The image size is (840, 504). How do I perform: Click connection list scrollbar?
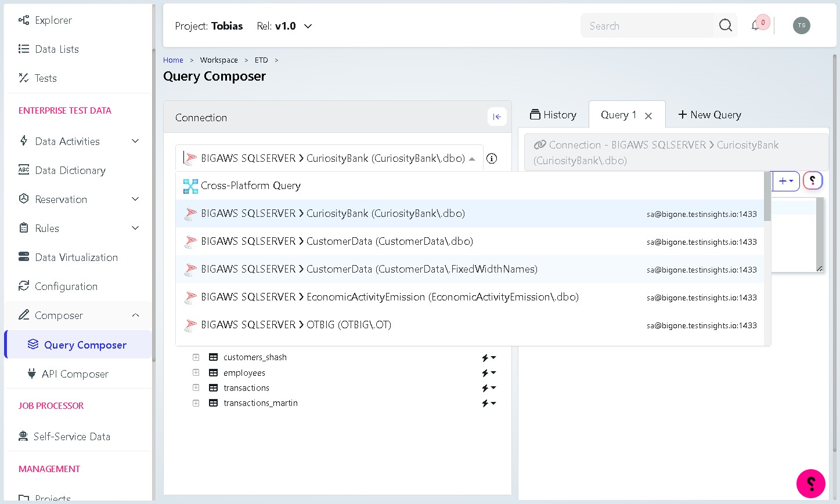pyautogui.click(x=767, y=197)
